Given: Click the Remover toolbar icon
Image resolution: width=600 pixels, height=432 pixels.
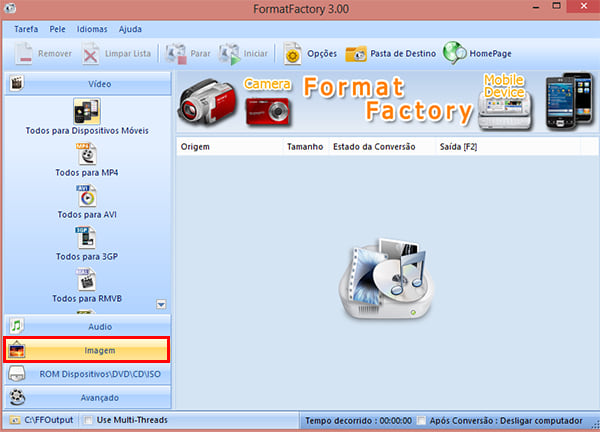Looking at the screenshot, I should 24,54.
